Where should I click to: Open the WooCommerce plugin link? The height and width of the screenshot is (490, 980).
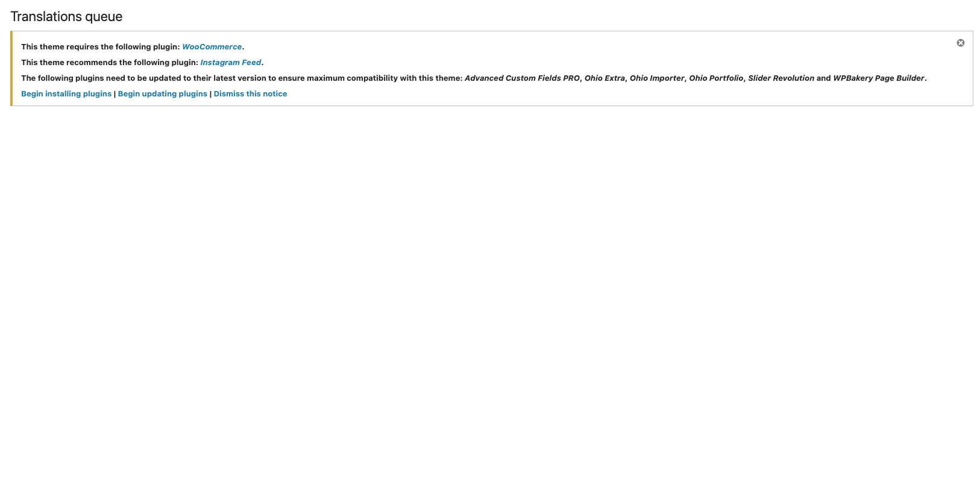click(212, 47)
